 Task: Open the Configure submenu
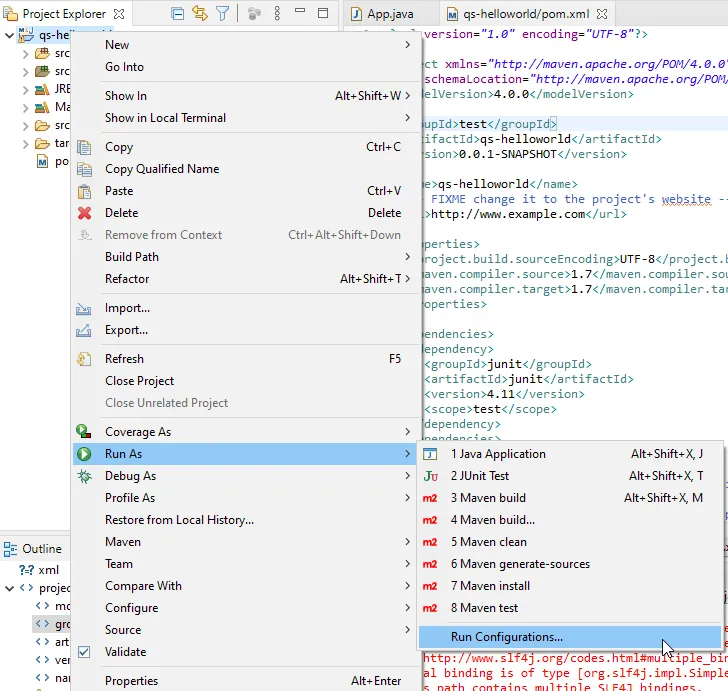point(246,608)
